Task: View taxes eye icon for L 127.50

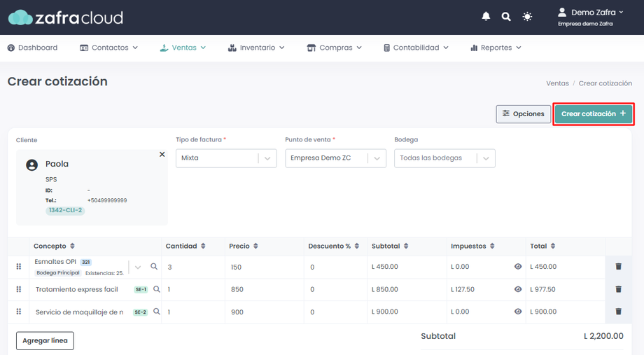Action: (518, 289)
